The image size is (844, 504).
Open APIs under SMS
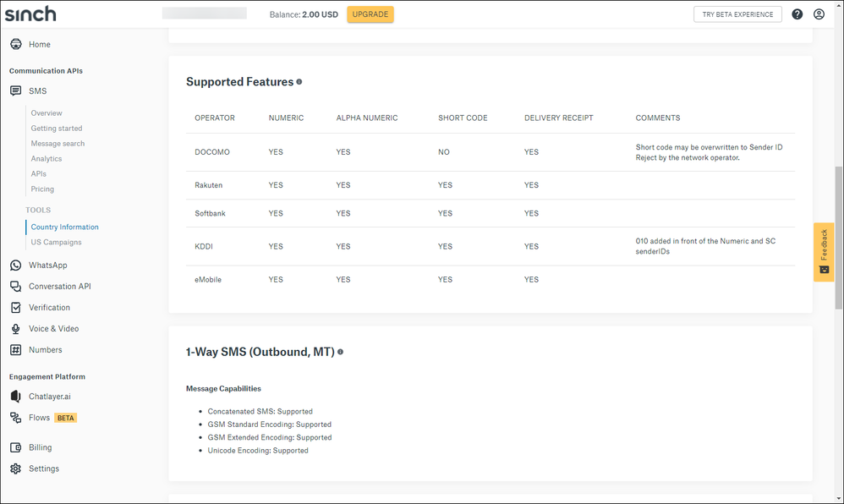click(x=38, y=173)
